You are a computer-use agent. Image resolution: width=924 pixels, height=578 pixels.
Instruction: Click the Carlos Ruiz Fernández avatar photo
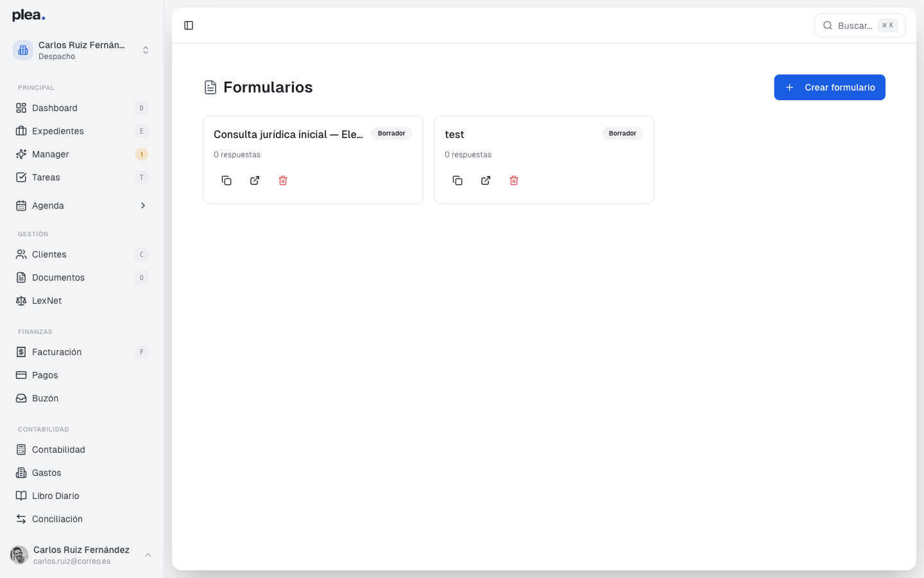click(x=19, y=555)
